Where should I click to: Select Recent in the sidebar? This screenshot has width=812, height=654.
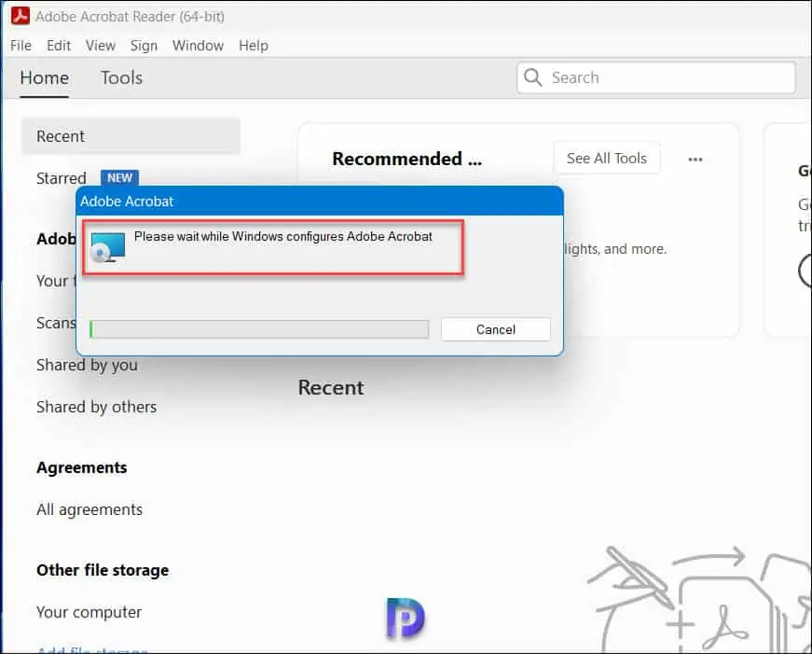point(131,136)
